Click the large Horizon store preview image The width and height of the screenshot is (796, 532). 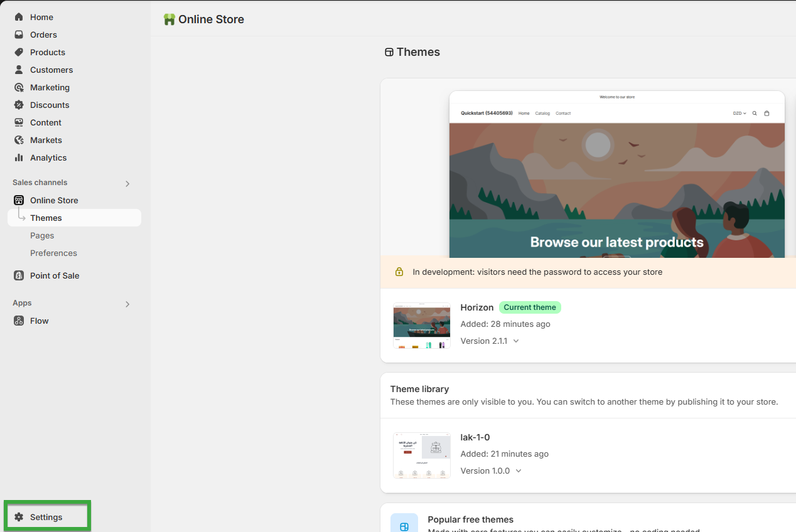(617, 174)
